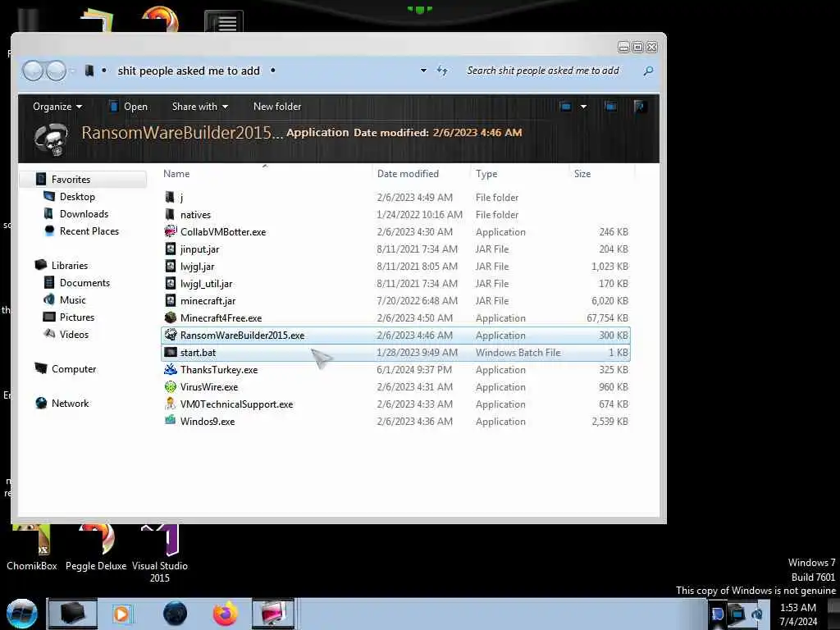The height and width of the screenshot is (630, 840).
Task: Select Network in the navigation pane
Action: tap(70, 403)
